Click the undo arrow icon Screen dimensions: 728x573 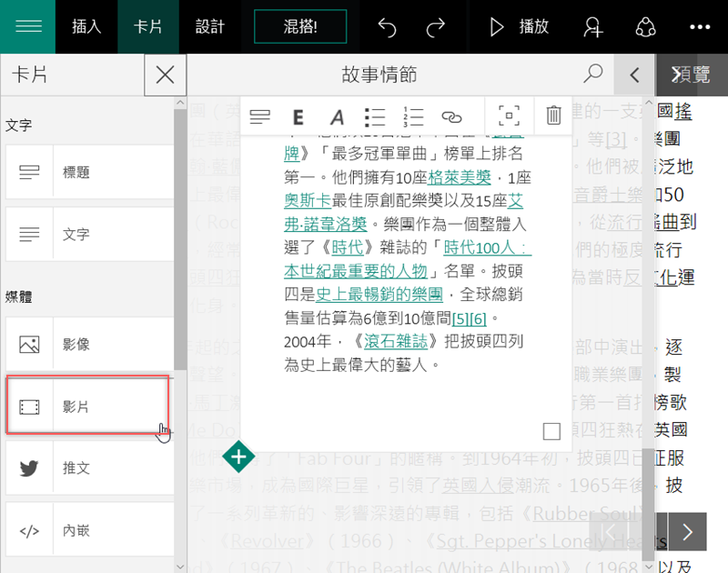point(388,27)
